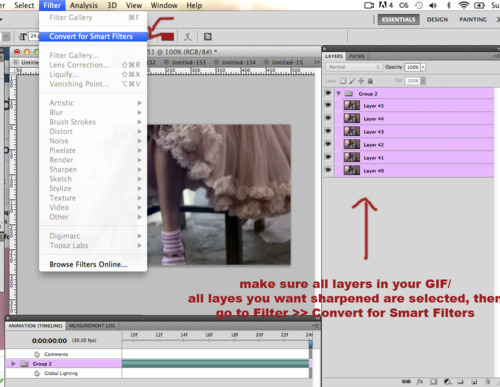Open the Window menu
500x387 pixels.
pyautogui.click(x=164, y=5)
